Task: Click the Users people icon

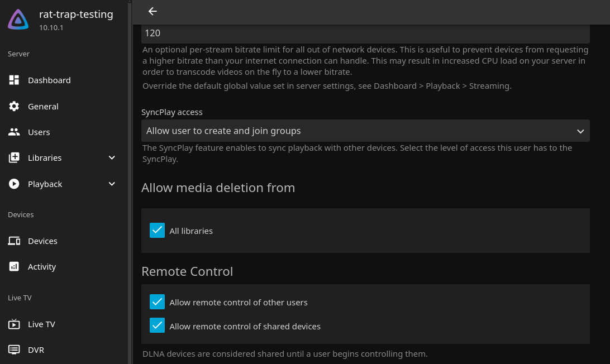Action: (x=15, y=132)
